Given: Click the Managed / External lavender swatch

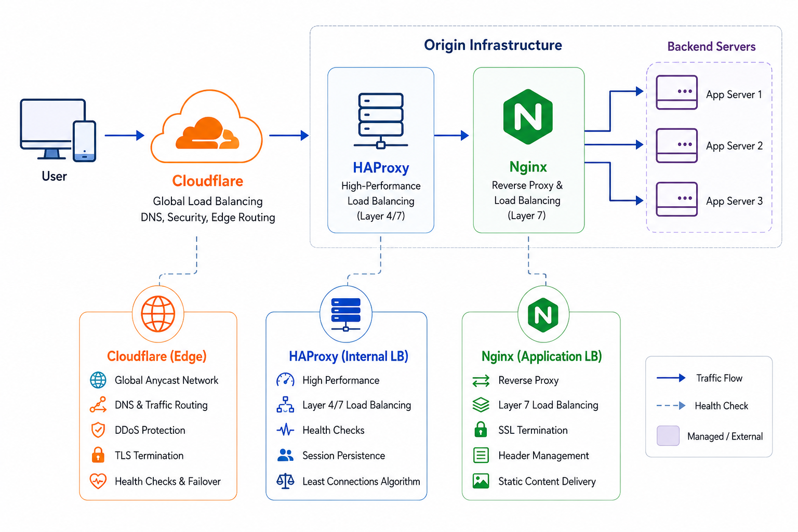Looking at the screenshot, I should point(668,436).
